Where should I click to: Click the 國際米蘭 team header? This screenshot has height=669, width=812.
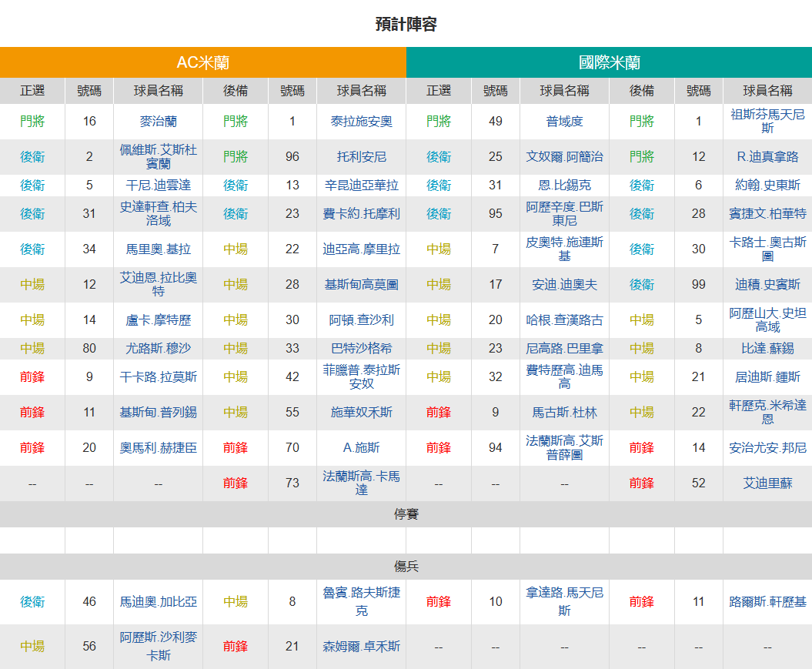[609, 62]
